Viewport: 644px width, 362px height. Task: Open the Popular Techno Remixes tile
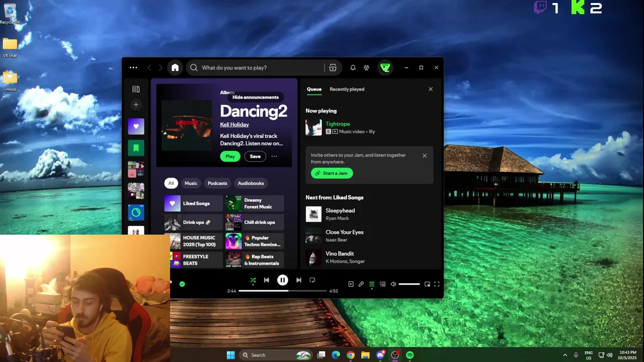[255, 241]
